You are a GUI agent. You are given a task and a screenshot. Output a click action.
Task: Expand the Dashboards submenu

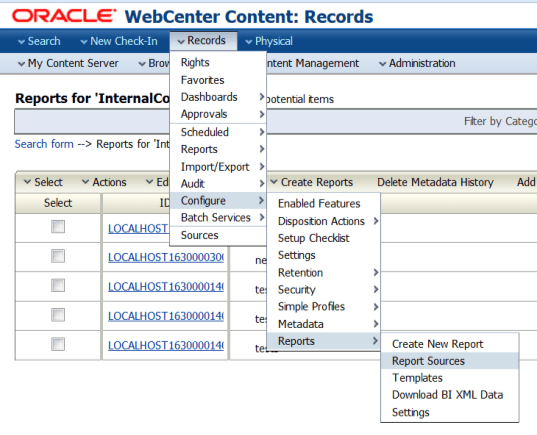click(218, 97)
